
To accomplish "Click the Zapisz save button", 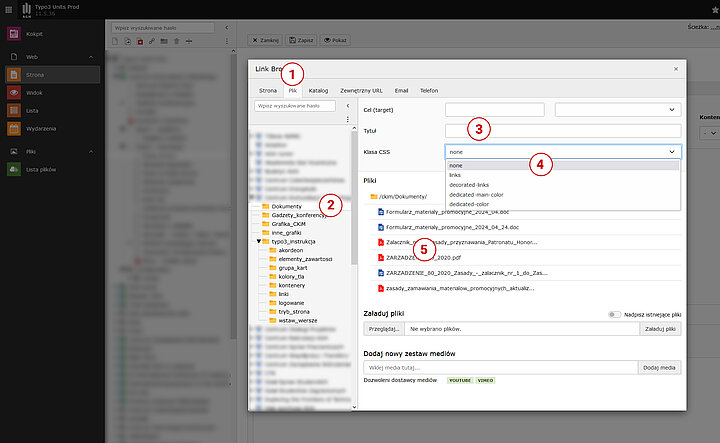I will (x=301, y=40).
